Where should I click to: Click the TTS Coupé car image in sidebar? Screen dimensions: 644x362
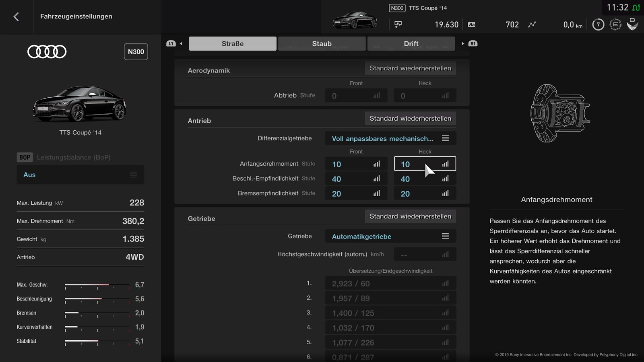(x=80, y=104)
